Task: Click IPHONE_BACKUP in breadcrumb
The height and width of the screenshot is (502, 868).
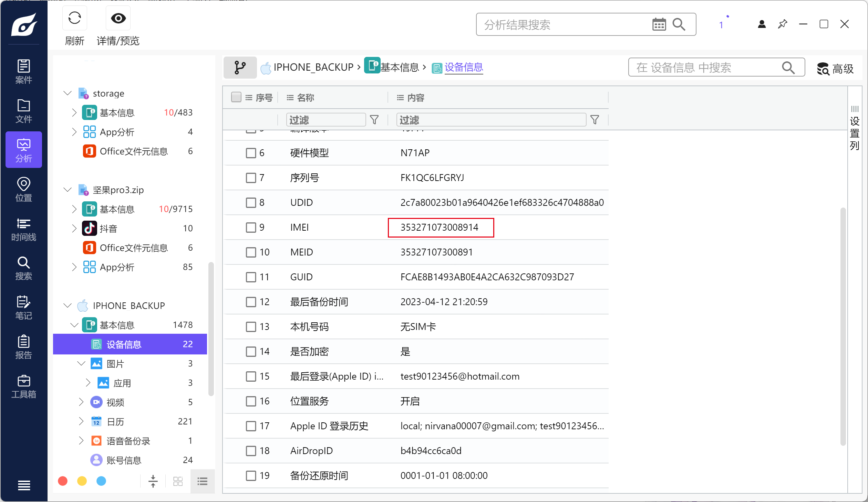Action: [313, 67]
